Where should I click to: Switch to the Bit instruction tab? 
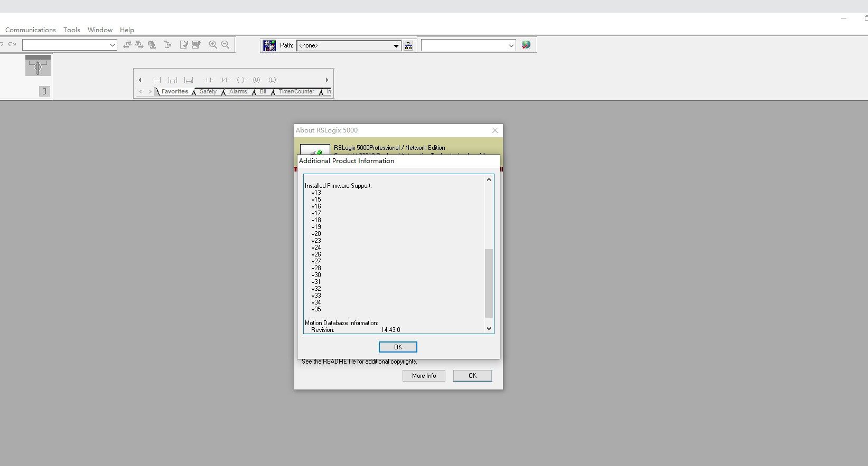tap(263, 92)
